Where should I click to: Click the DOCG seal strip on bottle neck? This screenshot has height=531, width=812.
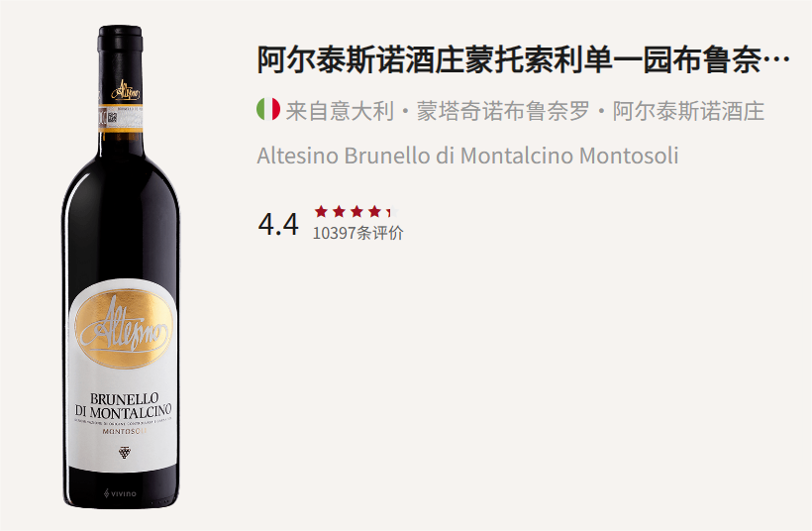(121, 118)
